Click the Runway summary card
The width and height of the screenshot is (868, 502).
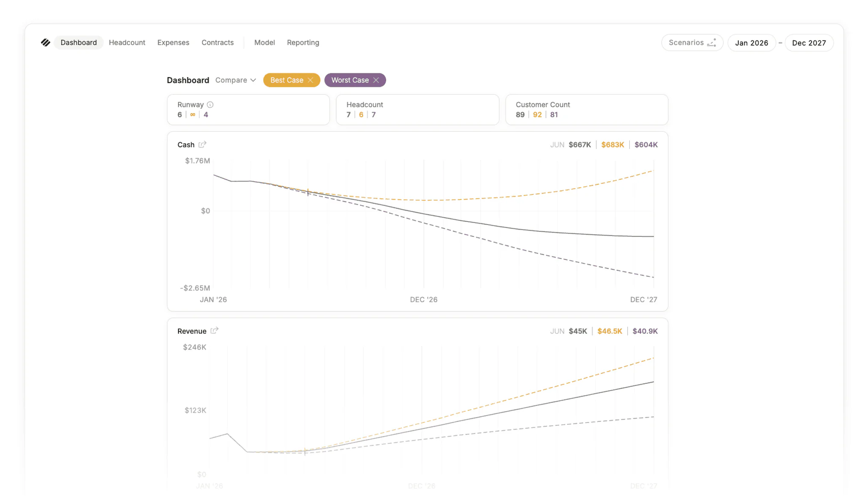coord(248,110)
